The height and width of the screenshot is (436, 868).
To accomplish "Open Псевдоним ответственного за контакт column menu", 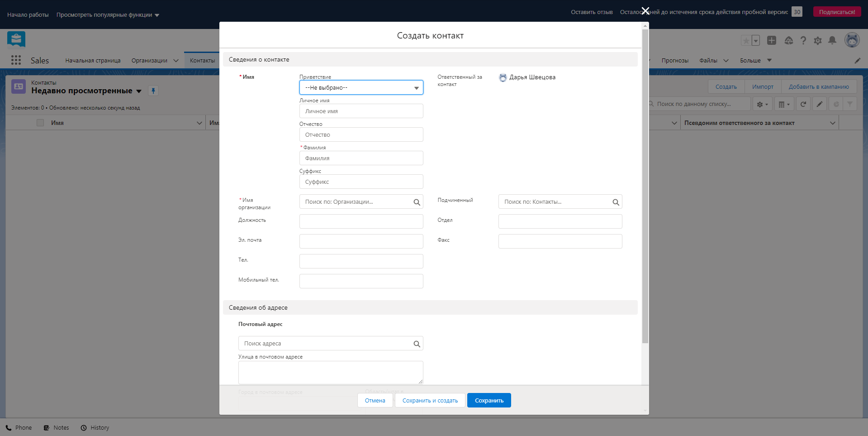I will point(833,123).
